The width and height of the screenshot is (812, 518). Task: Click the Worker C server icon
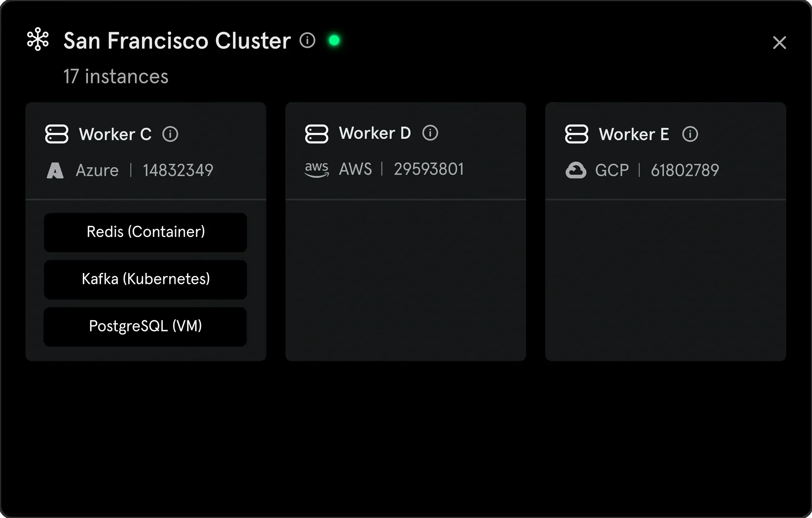click(x=57, y=134)
